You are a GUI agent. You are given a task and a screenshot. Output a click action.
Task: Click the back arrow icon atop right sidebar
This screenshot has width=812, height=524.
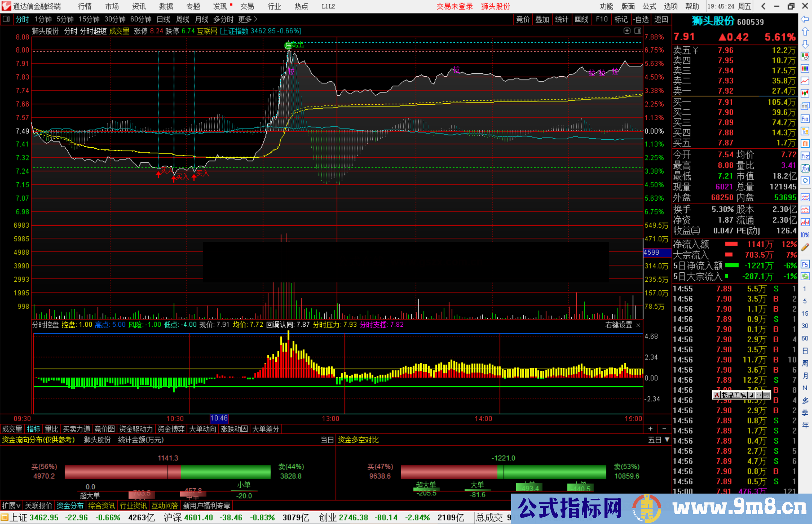tap(804, 19)
